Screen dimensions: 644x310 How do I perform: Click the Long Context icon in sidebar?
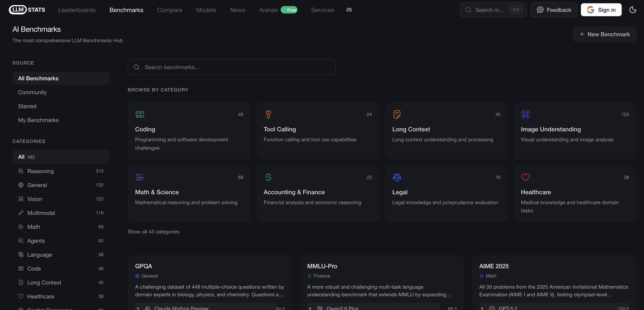21,282
